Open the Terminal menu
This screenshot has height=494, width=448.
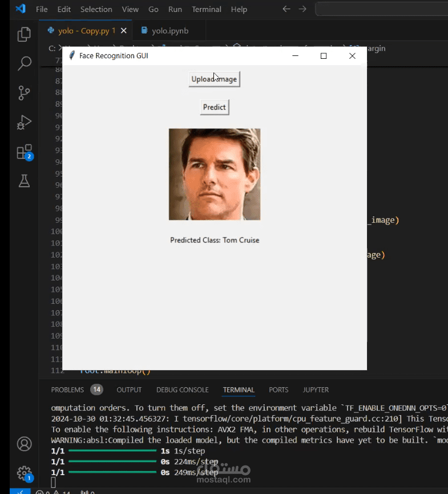pos(207,10)
